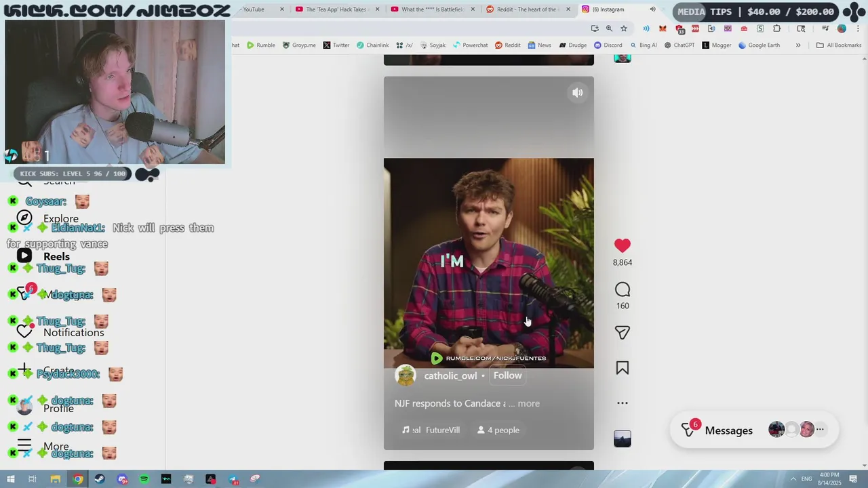Screen dimensions: 868x488
Task: Switch to the Battlefield YouTube tab
Action: tap(432, 9)
